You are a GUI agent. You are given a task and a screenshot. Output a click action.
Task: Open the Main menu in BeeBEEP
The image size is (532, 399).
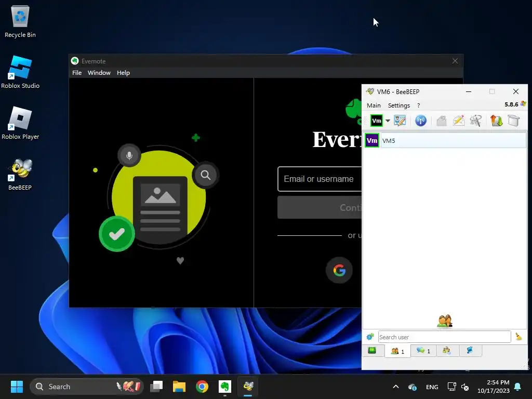374,105
